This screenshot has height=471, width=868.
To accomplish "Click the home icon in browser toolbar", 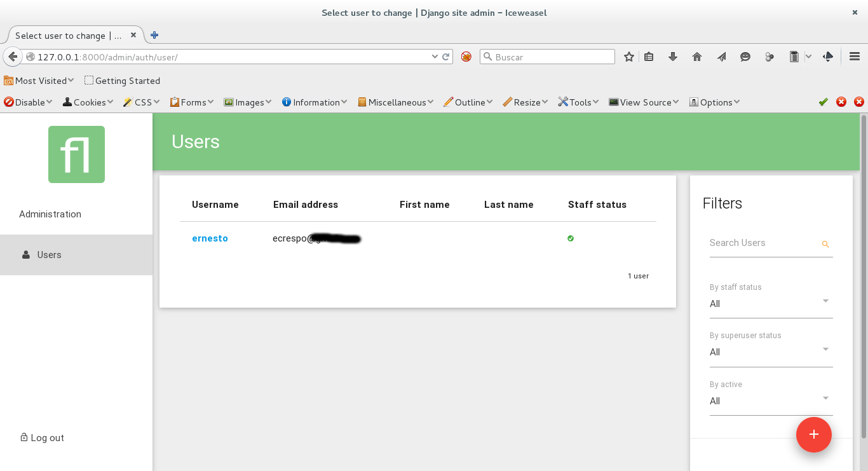I will (697, 57).
